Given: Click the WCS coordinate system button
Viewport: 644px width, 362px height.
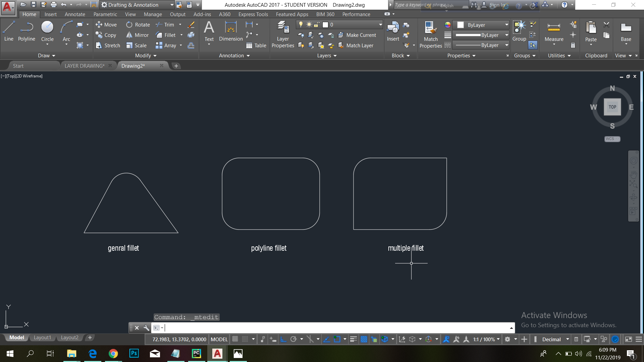Looking at the screenshot, I should (612, 139).
